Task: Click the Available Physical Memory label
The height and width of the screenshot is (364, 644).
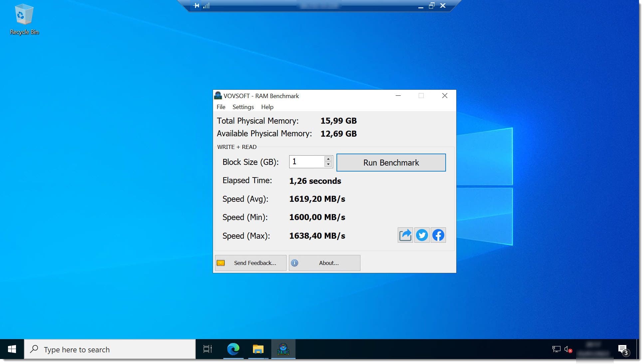Action: [265, 134]
